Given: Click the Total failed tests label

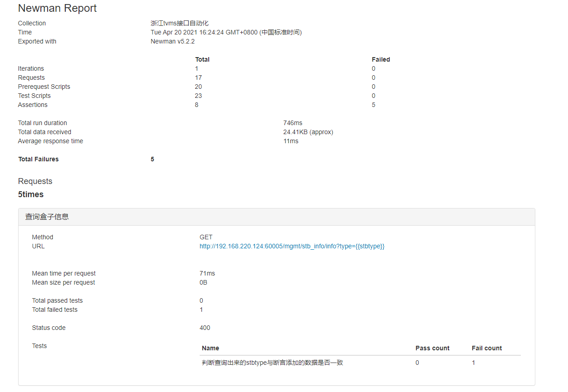Looking at the screenshot, I should pos(55,310).
